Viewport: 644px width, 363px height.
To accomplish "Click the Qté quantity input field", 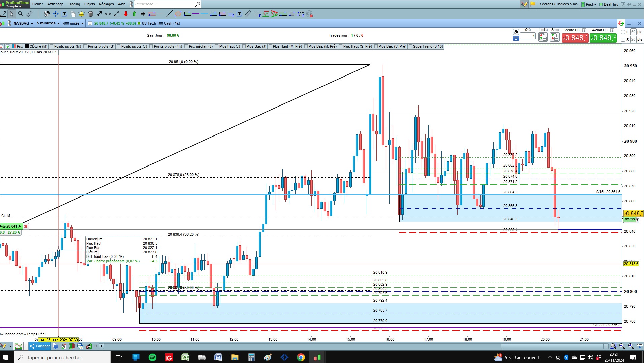I will click(528, 36).
